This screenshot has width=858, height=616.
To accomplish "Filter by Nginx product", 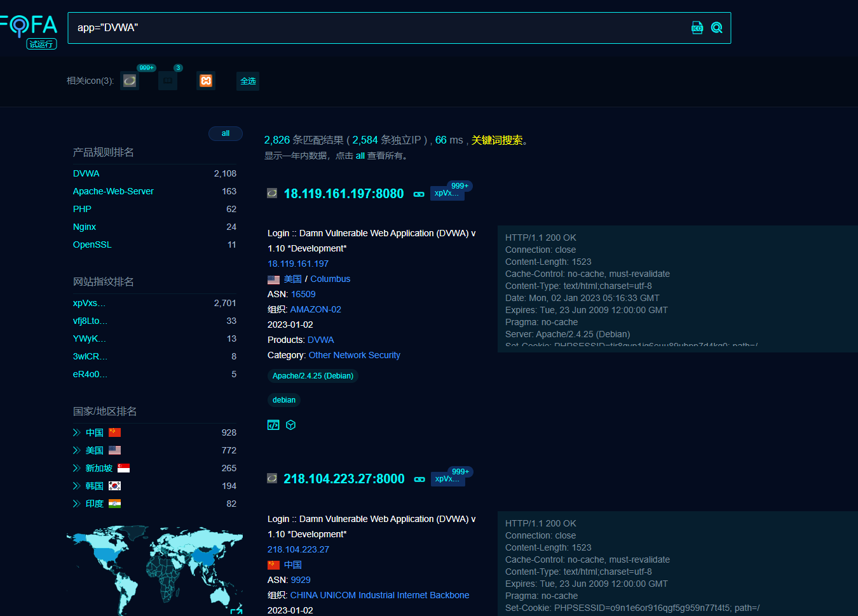I will pos(85,227).
